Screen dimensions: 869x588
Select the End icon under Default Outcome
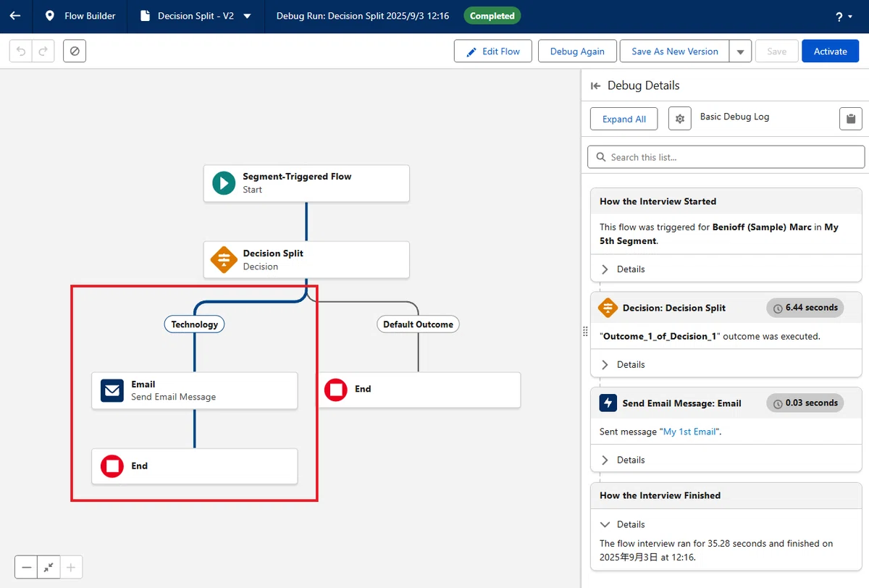336,390
